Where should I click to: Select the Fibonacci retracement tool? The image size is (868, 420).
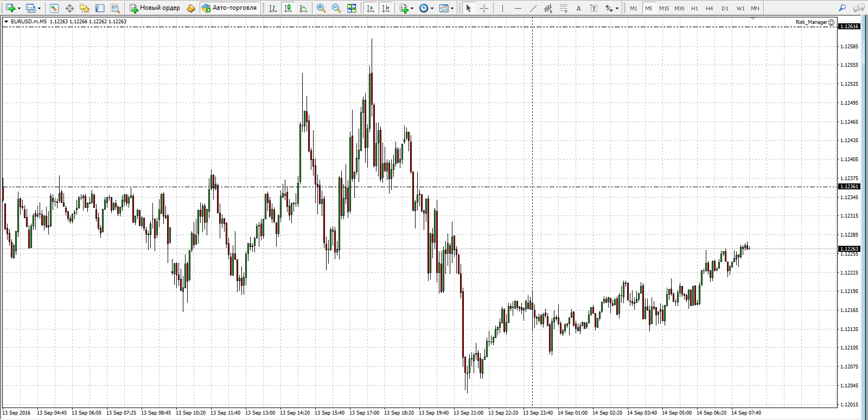(564, 8)
